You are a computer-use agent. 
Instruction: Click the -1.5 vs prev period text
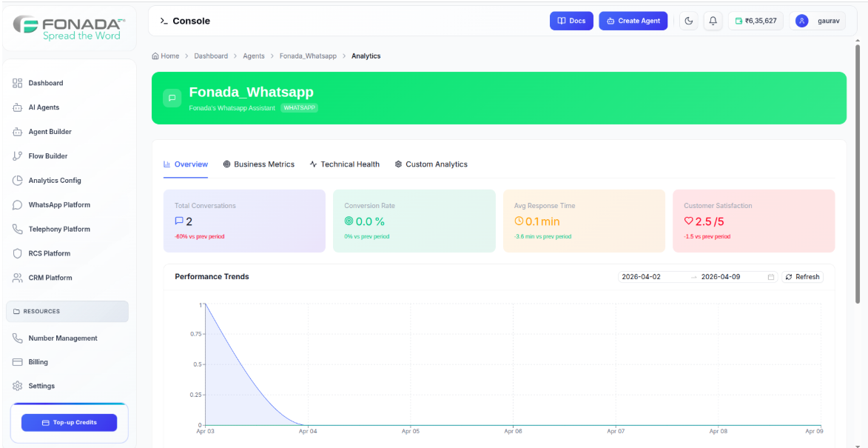point(707,236)
